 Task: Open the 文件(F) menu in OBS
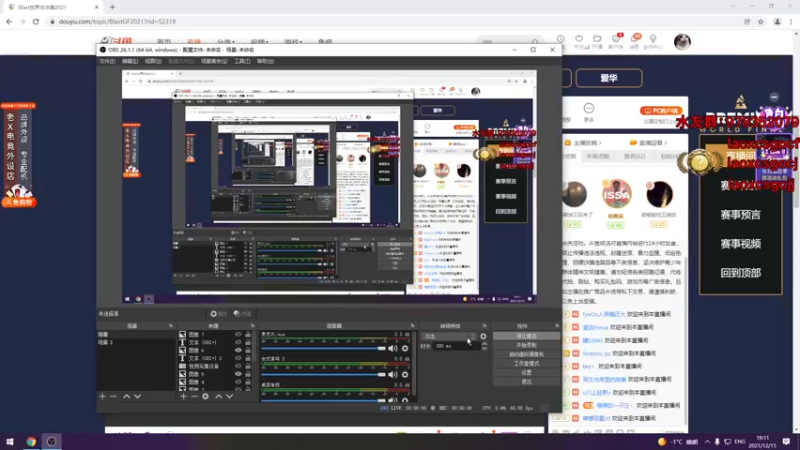coord(107,61)
